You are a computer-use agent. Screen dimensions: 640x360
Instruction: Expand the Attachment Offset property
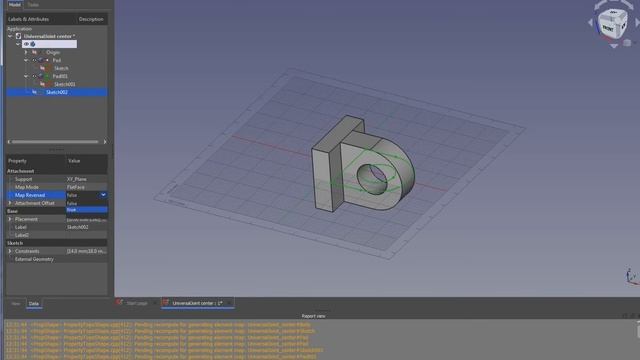tap(10, 203)
